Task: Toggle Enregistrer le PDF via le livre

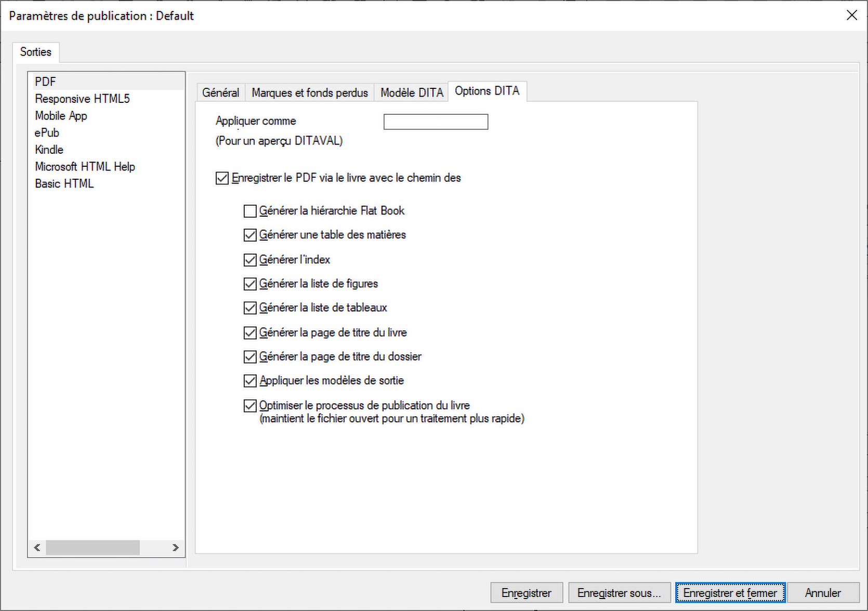Action: click(x=222, y=178)
